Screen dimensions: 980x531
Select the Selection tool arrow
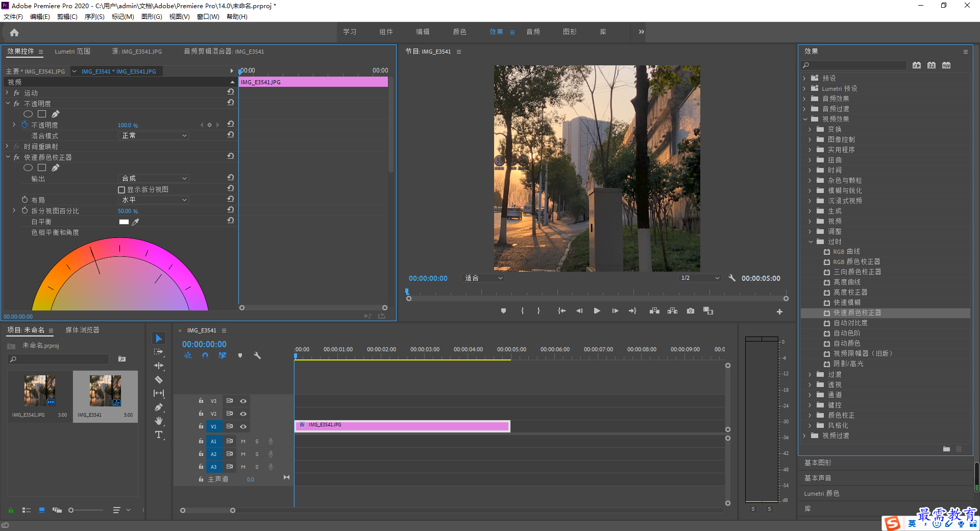(159, 339)
